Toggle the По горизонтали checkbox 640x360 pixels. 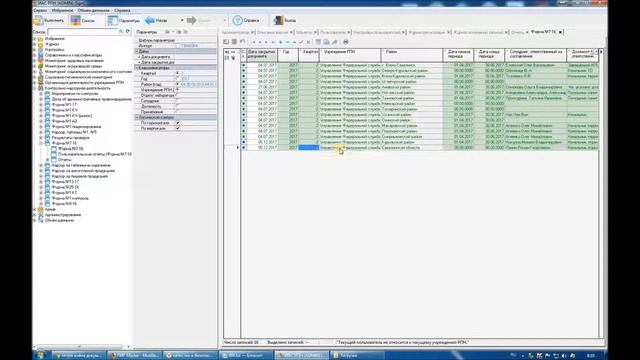[178, 123]
